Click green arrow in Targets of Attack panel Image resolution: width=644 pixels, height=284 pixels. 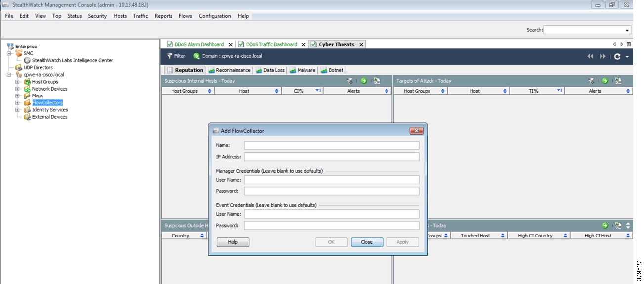tap(605, 81)
